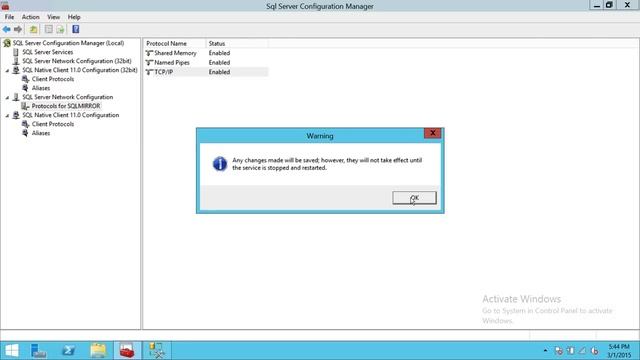This screenshot has height=360, width=640.
Task: Launch PowerShell from the taskbar
Action: click(68, 351)
